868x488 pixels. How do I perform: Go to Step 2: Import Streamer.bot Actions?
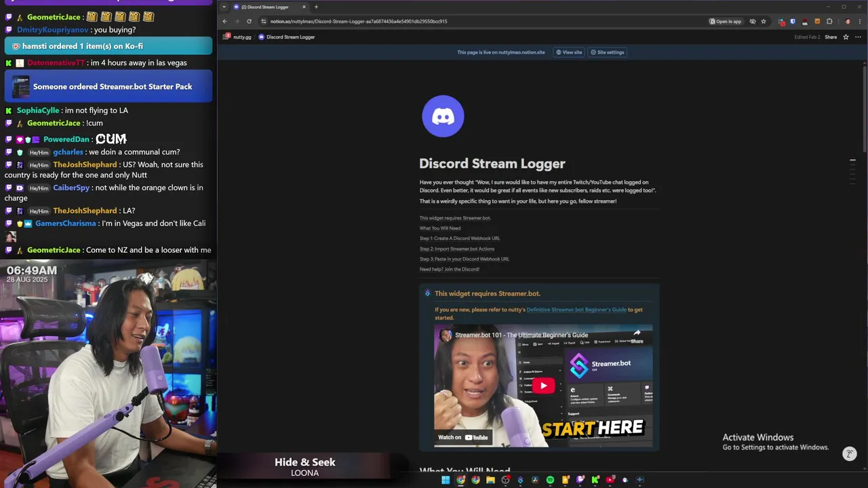[x=457, y=249]
